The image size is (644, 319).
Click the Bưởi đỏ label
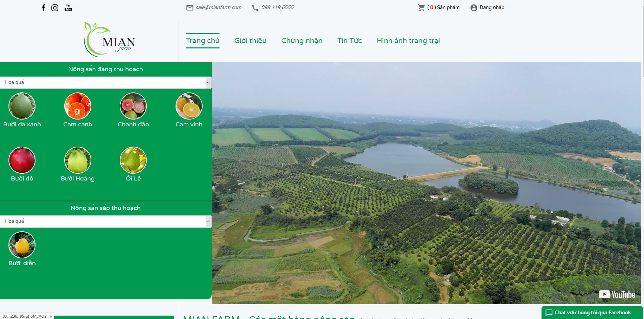point(22,178)
